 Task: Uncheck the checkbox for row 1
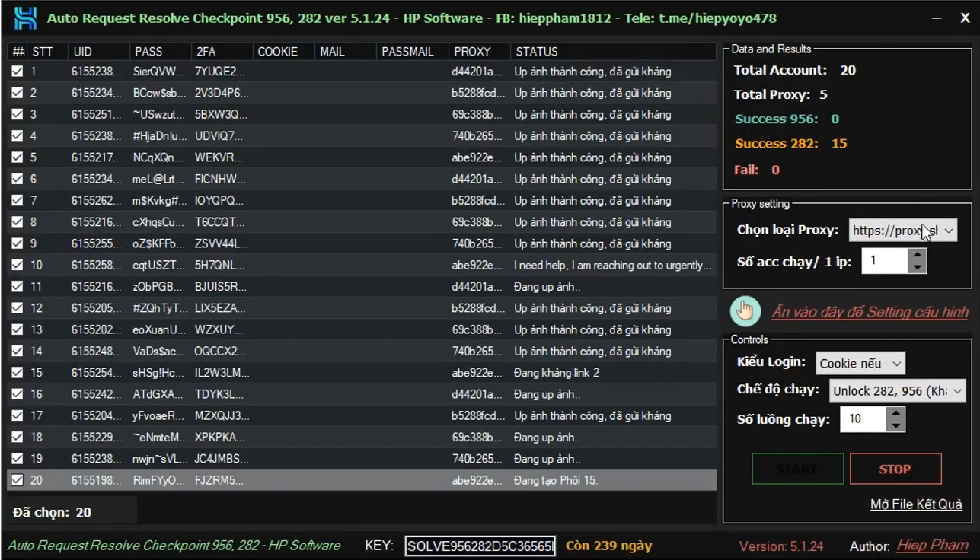tap(18, 72)
